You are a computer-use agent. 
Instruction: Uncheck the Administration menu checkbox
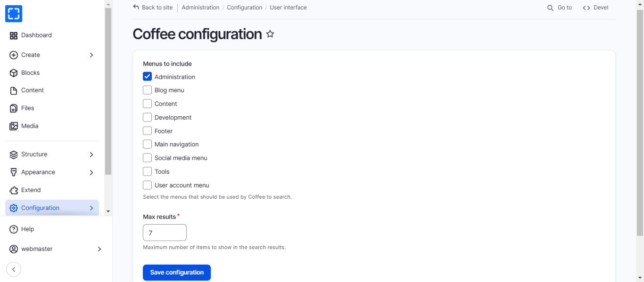coord(148,77)
